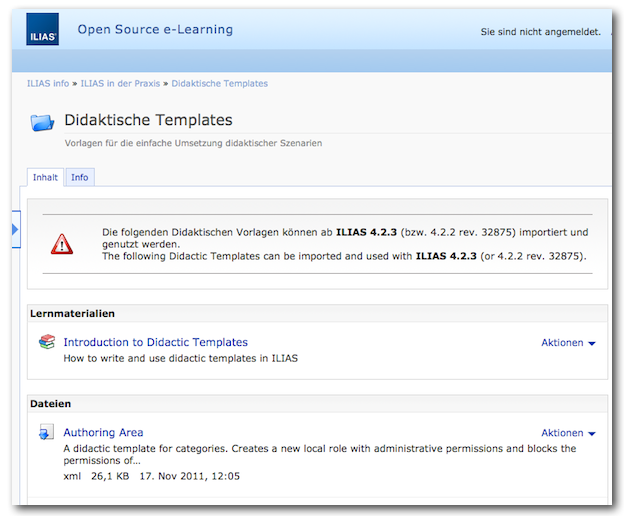624x516 pixels.
Task: Click 'Sie sind nicht angemeldet' status text
Action: 540,32
